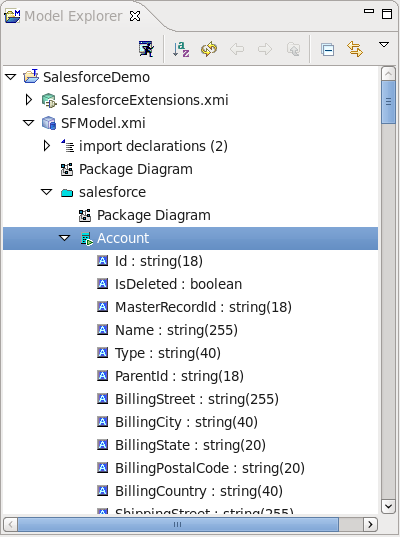Image resolution: width=400 pixels, height=537 pixels.
Task: Collapse the SalesforceDemo project node
Action: (x=11, y=77)
